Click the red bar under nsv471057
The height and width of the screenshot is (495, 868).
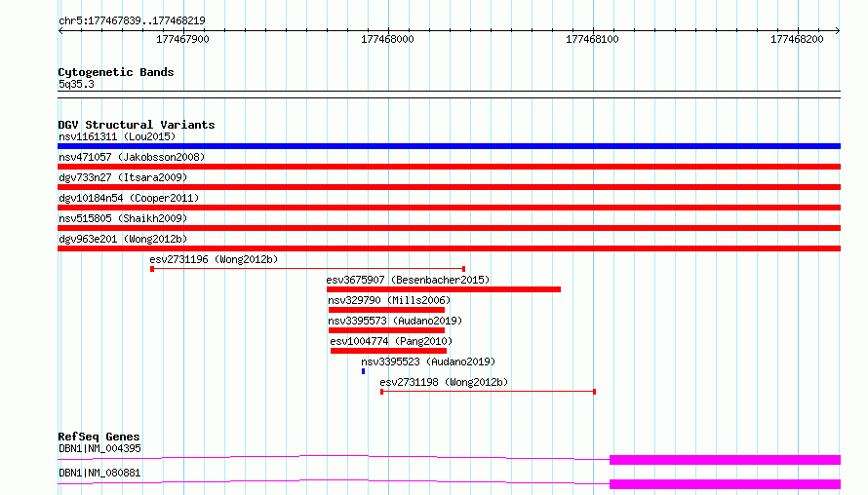click(x=449, y=167)
